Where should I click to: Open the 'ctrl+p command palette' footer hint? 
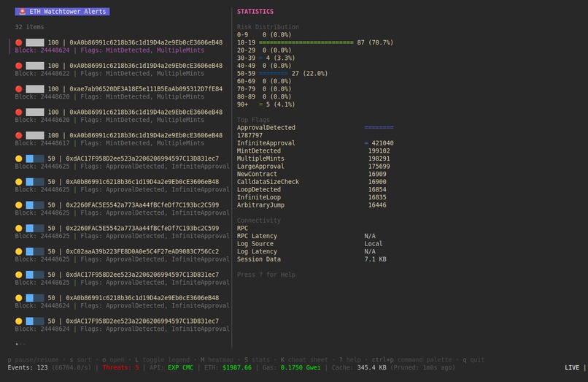411,360
